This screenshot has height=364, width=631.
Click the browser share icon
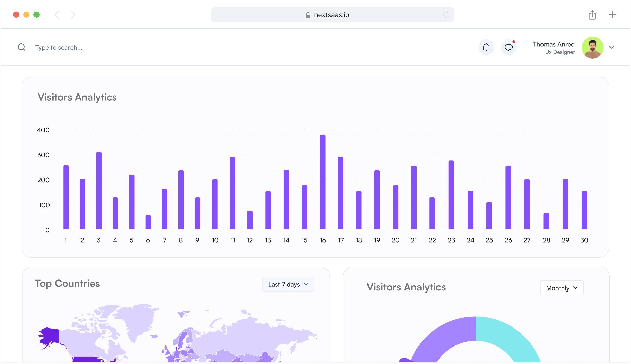pyautogui.click(x=592, y=15)
